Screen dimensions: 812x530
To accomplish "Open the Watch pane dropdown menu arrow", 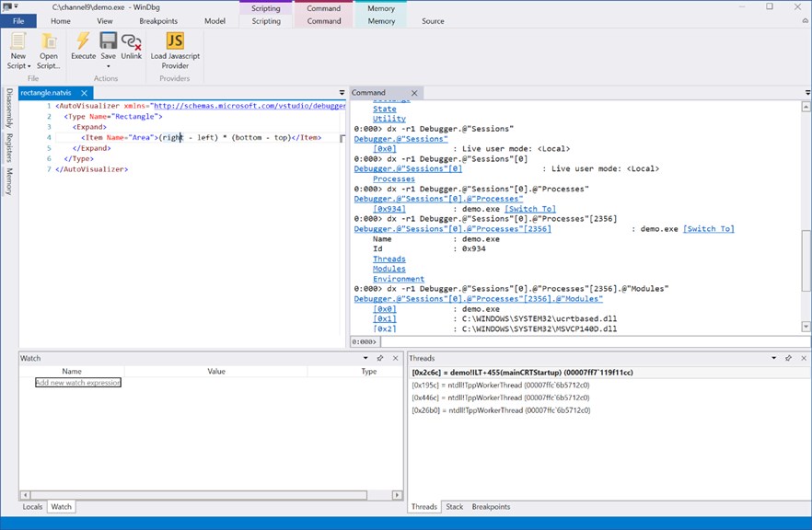I will [x=365, y=358].
